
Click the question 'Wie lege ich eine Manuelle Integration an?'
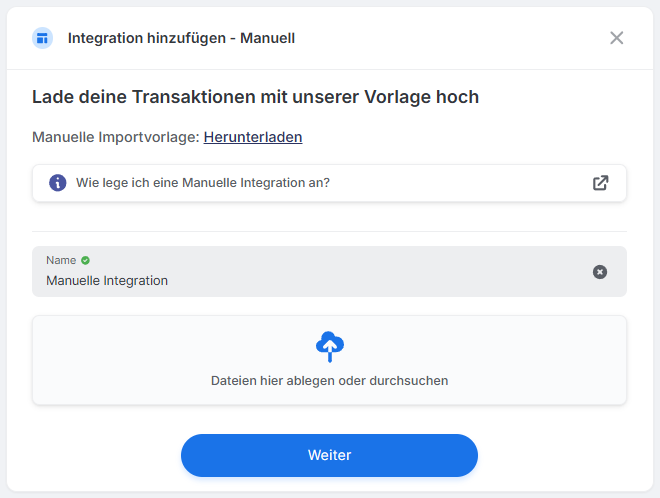(x=203, y=183)
